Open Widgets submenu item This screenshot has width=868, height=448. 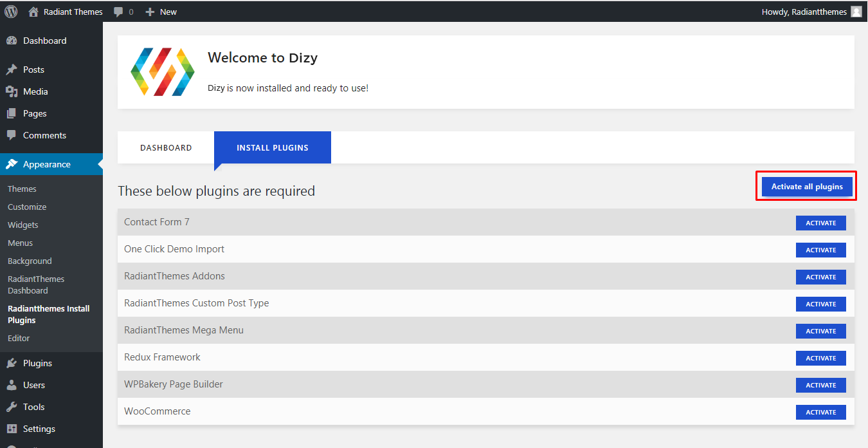(x=23, y=225)
